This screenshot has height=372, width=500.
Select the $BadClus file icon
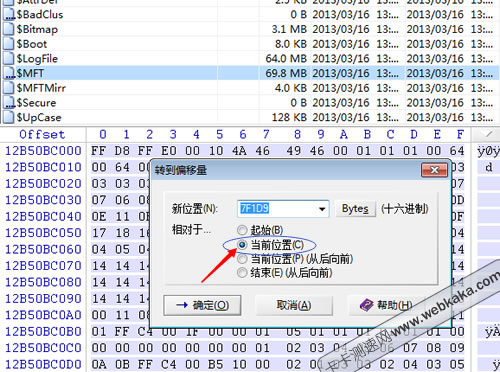click(9, 15)
